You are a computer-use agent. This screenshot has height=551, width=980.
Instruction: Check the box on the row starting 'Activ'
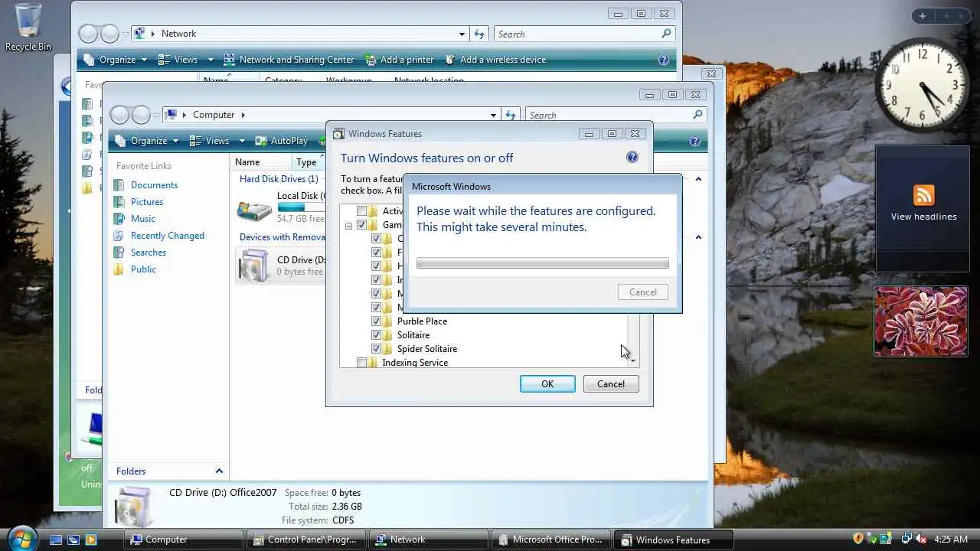[x=361, y=211]
